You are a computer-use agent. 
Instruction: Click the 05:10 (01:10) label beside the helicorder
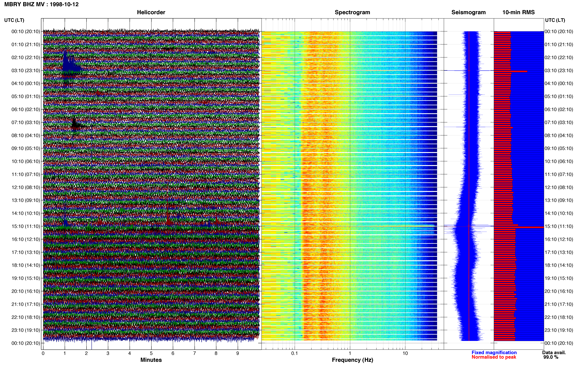26,96
